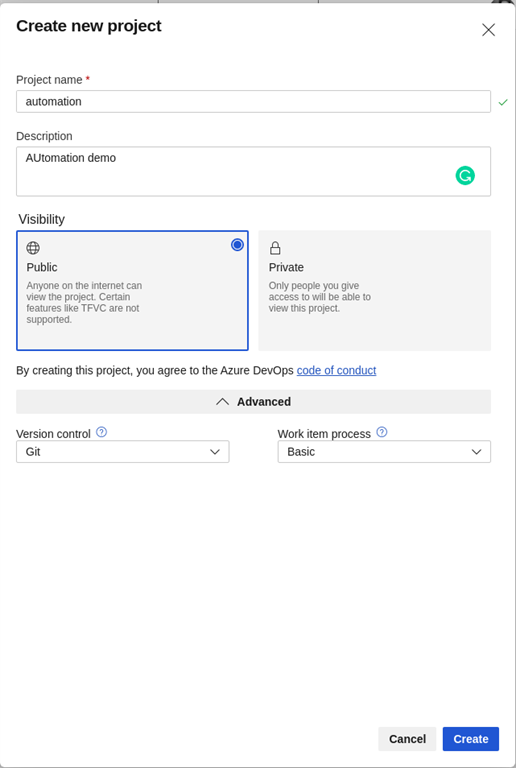Open Version control help question icon
Screen dimensions: 516x768
click(101, 432)
